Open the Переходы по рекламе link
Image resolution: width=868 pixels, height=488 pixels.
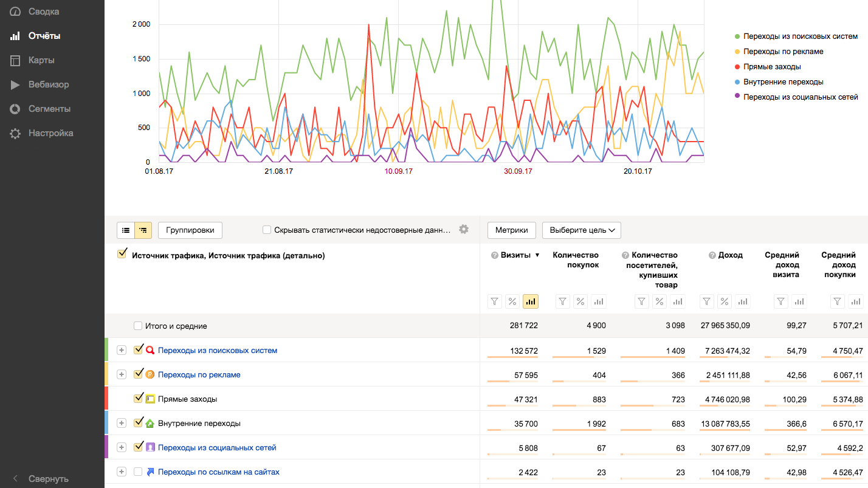[x=199, y=374]
